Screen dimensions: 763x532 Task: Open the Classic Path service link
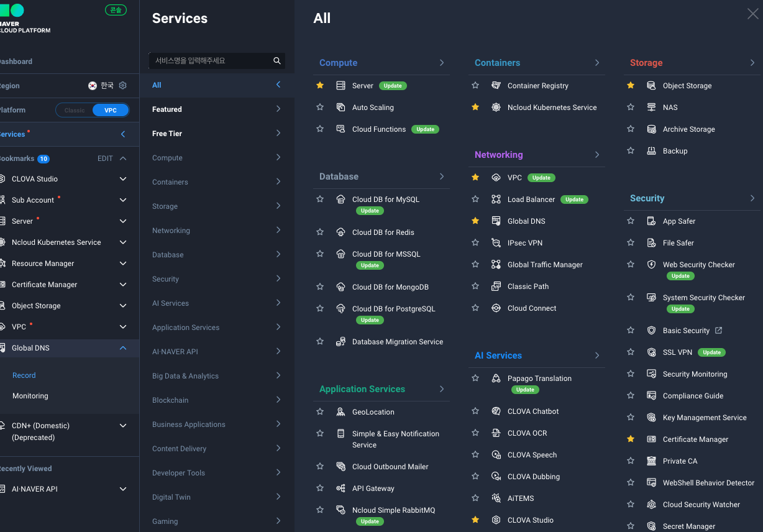pos(528,287)
